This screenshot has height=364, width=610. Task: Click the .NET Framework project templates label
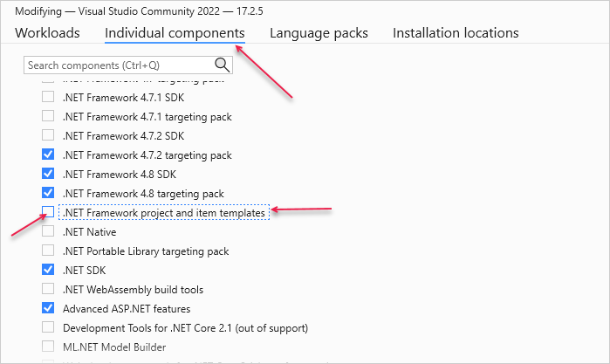(x=164, y=212)
